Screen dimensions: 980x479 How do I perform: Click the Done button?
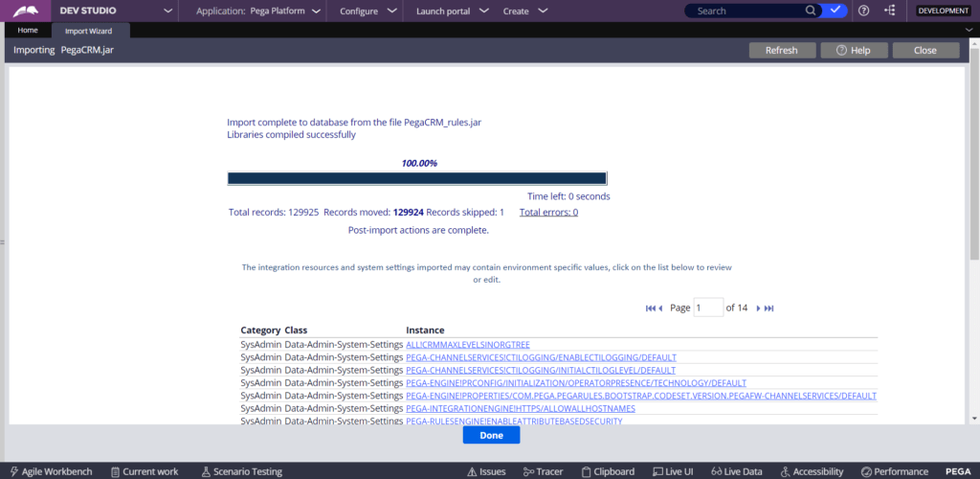491,435
